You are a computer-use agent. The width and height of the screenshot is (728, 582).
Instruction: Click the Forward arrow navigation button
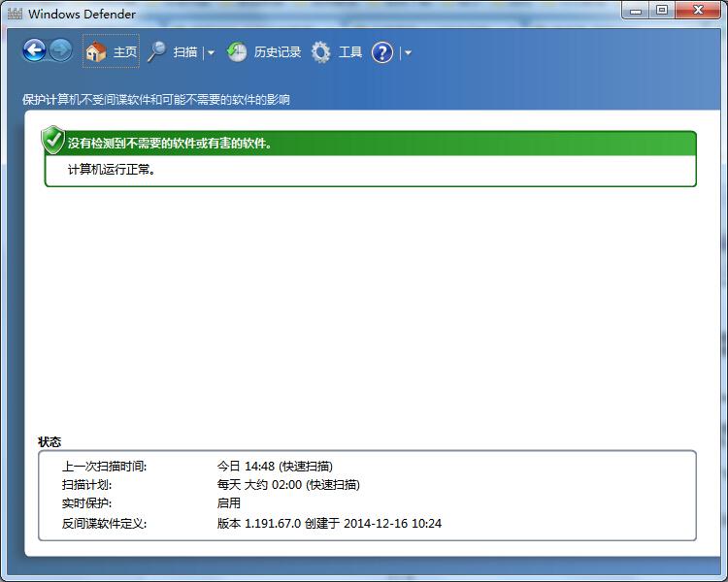tap(60, 50)
